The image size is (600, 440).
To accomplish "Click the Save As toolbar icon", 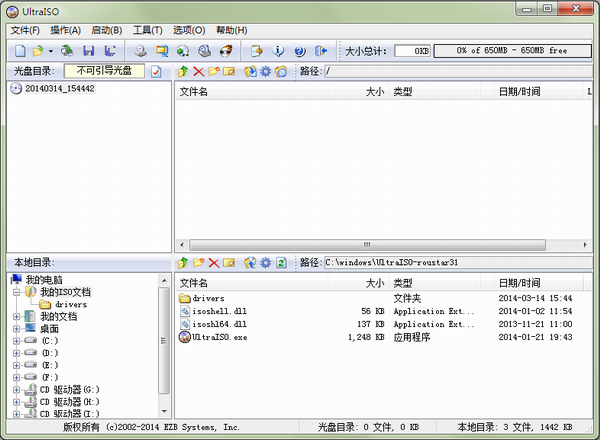I will [x=110, y=51].
